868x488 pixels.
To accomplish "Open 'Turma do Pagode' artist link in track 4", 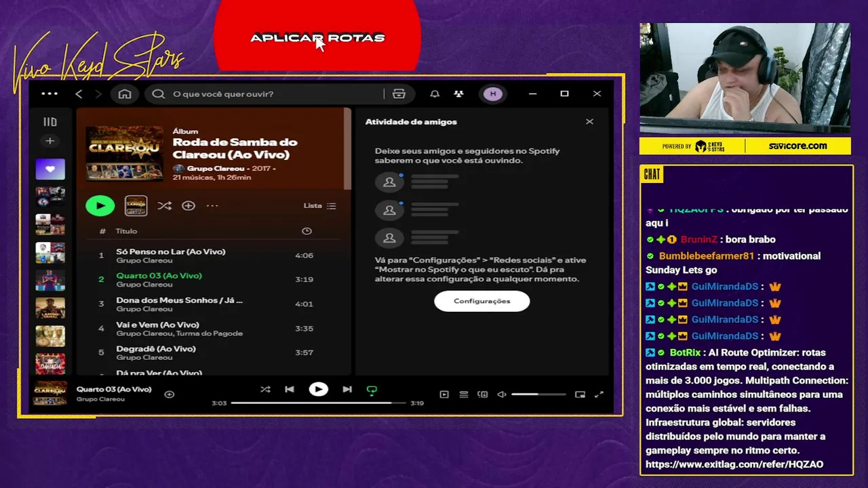I will point(209,333).
